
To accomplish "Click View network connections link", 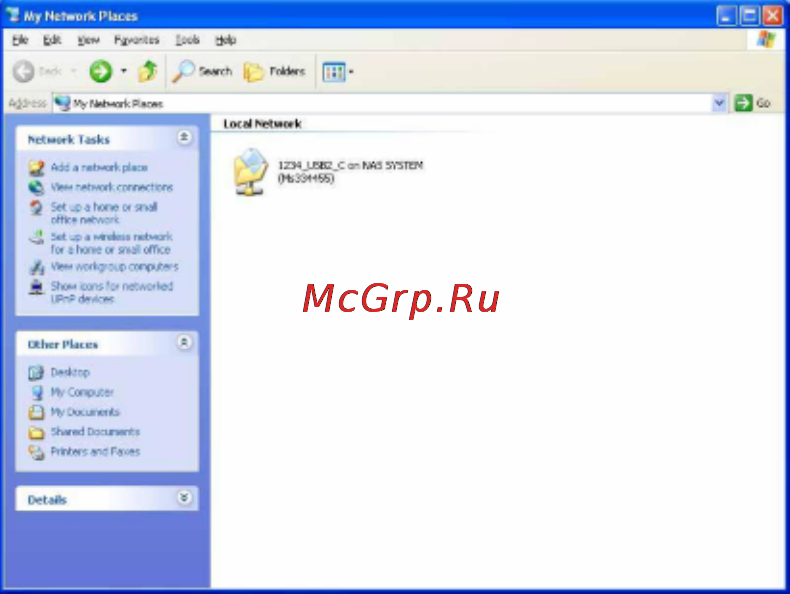I will tap(112, 187).
